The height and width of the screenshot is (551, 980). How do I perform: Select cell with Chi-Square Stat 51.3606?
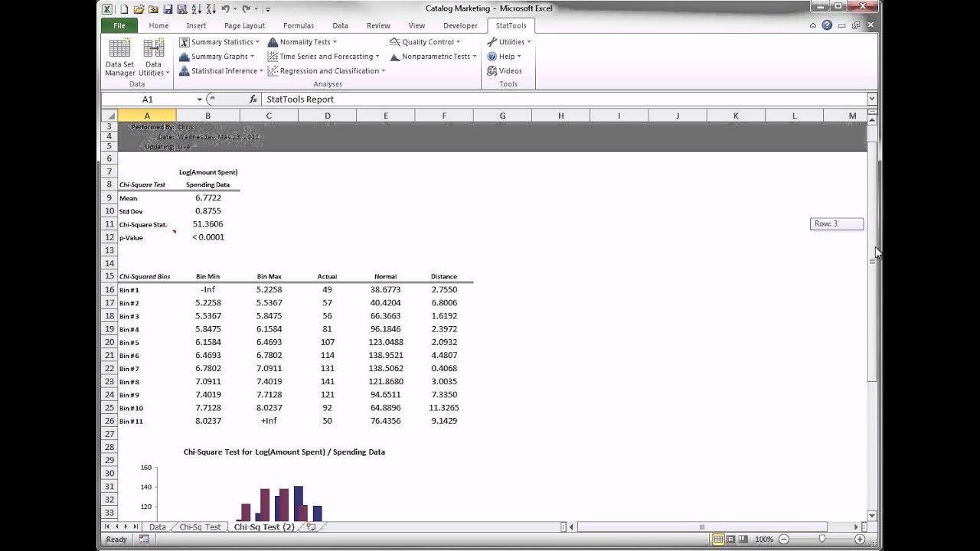pos(207,224)
